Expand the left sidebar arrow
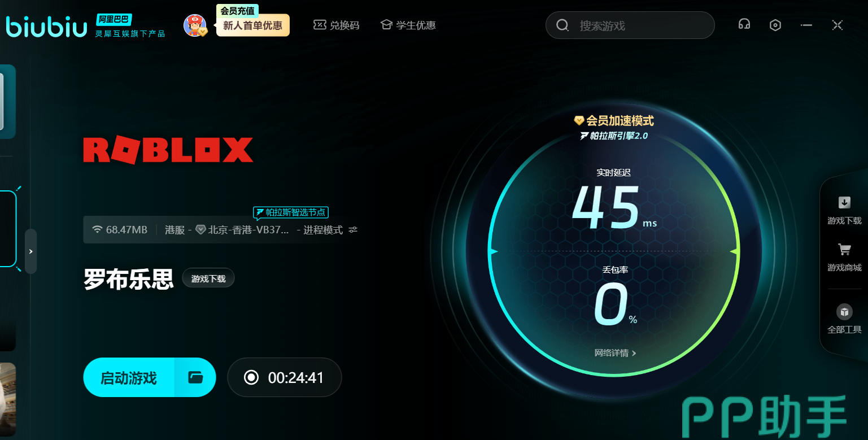Image resolution: width=868 pixels, height=440 pixels. (x=31, y=251)
